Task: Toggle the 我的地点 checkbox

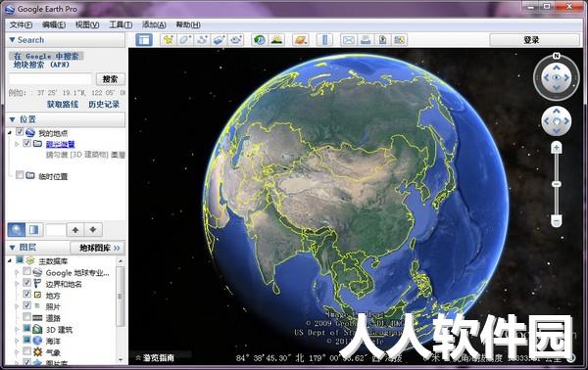Action: coord(20,132)
